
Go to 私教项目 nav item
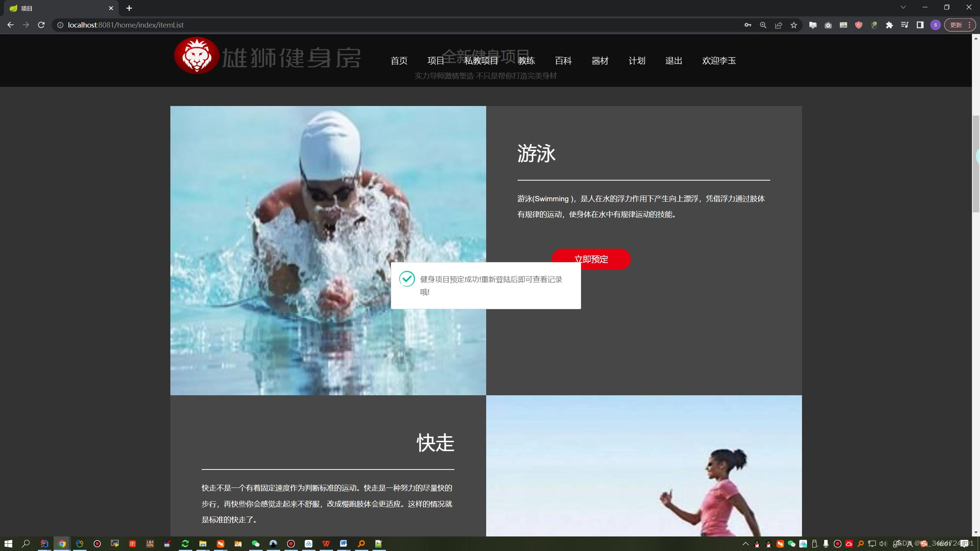click(x=481, y=60)
